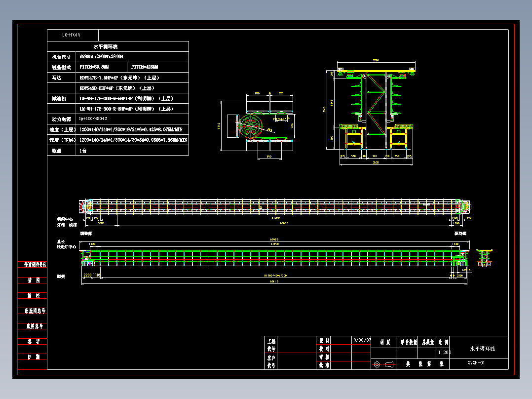The width and height of the screenshot is (532, 399).
Task: Select the '380V 50HZ' power value
Action: point(93,119)
